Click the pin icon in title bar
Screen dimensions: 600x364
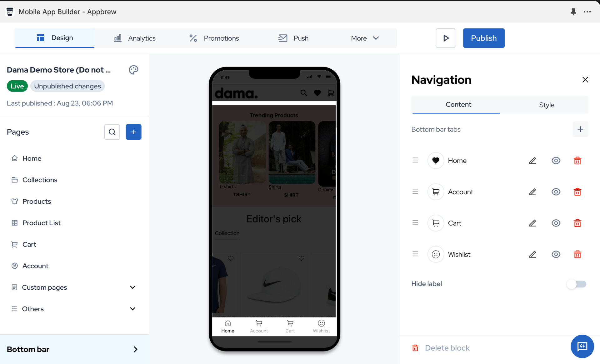coord(573,12)
